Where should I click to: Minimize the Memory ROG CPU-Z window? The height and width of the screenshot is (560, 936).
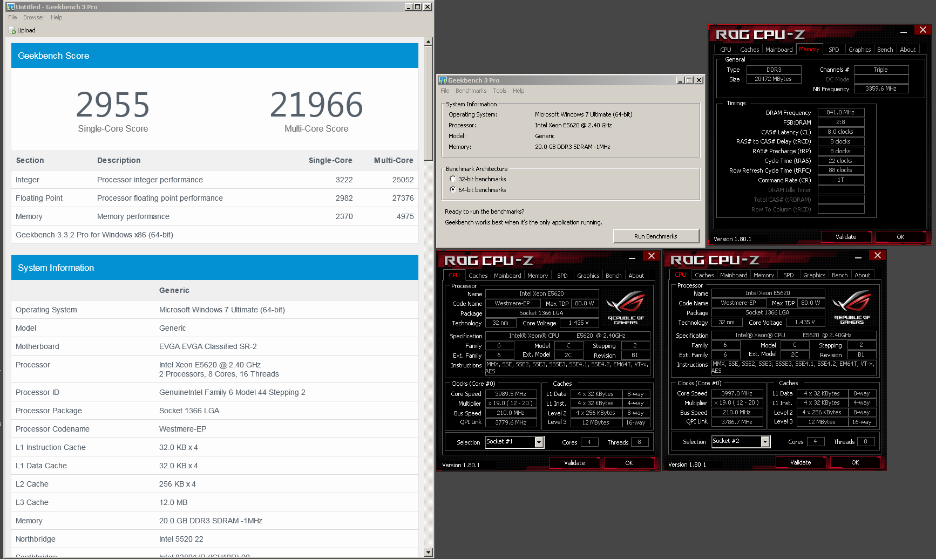point(903,32)
